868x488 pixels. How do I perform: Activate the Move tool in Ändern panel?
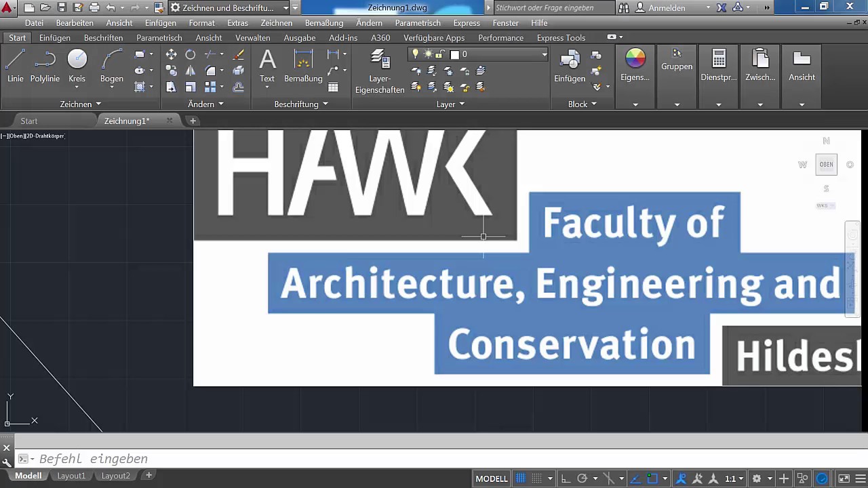click(172, 54)
